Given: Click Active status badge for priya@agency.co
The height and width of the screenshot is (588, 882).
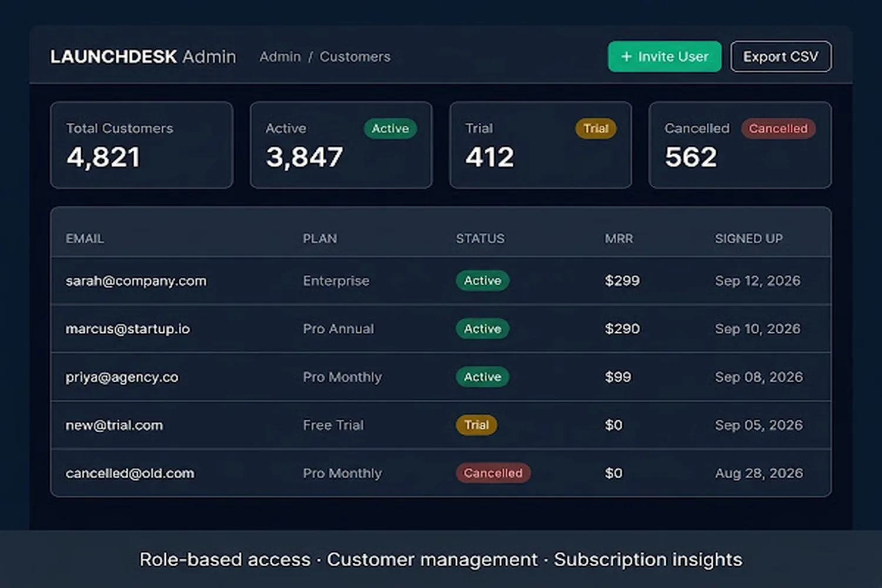Looking at the screenshot, I should click(x=483, y=377).
